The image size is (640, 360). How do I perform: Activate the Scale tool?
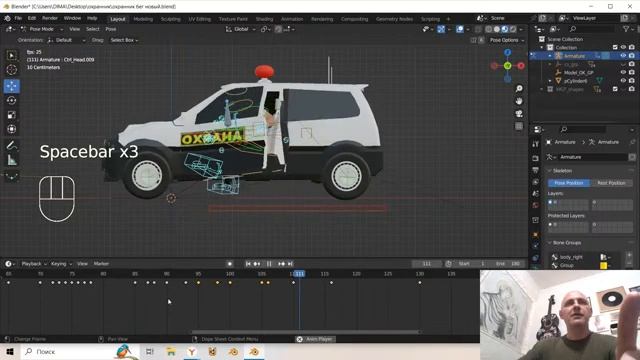(11, 115)
